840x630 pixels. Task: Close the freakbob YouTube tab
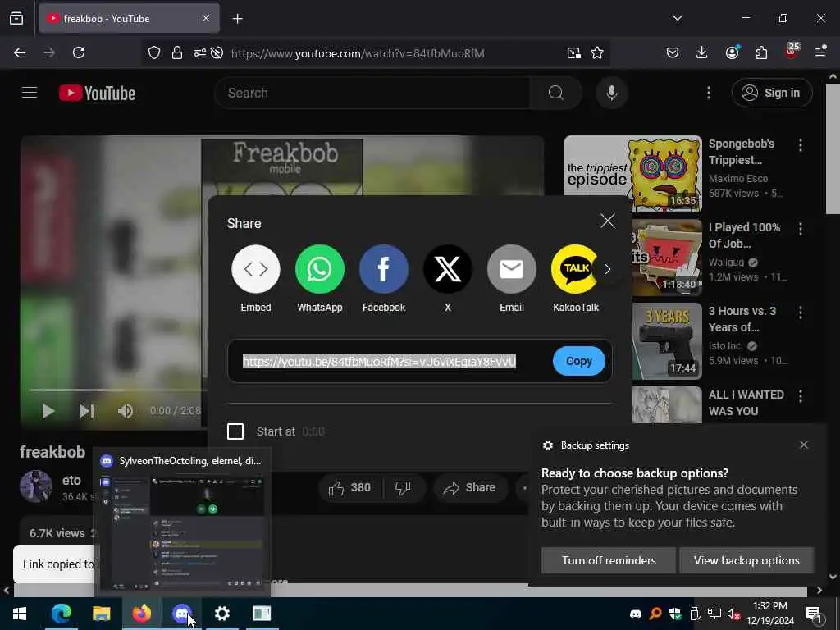(x=206, y=18)
